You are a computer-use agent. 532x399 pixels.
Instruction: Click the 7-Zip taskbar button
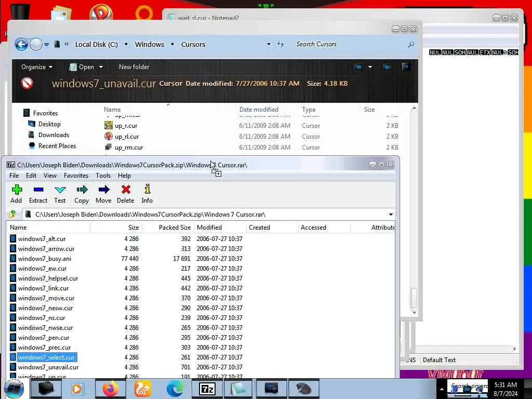click(207, 389)
